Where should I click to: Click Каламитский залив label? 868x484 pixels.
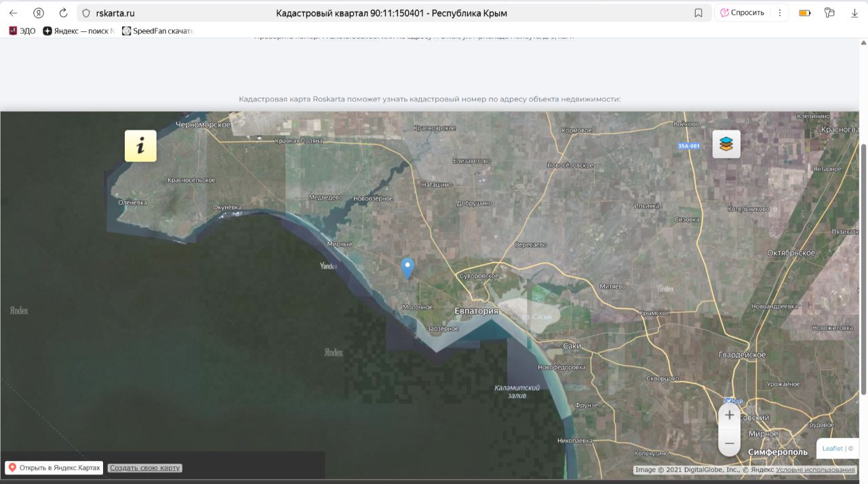[517, 391]
